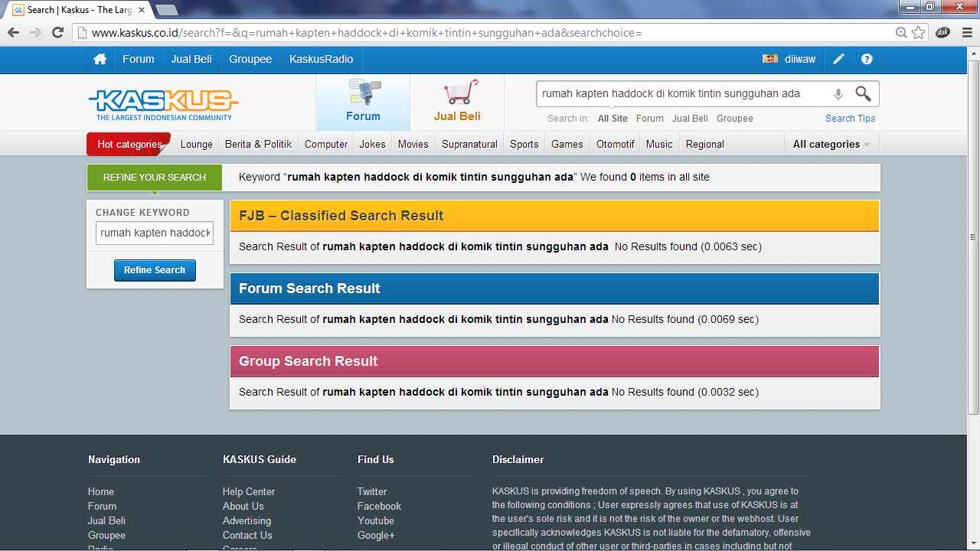Open the Contact Us footer link
Viewport: 980px width, 551px height.
click(247, 536)
